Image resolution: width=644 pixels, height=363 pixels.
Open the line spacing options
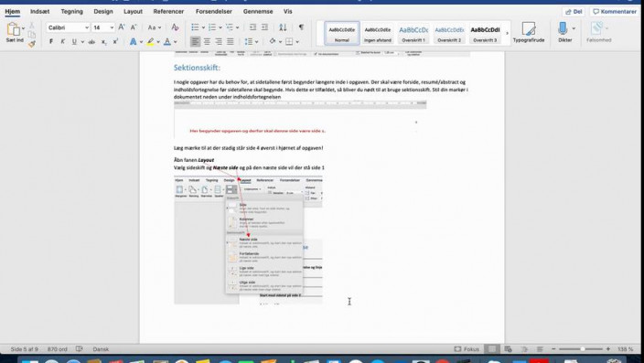[249, 41]
